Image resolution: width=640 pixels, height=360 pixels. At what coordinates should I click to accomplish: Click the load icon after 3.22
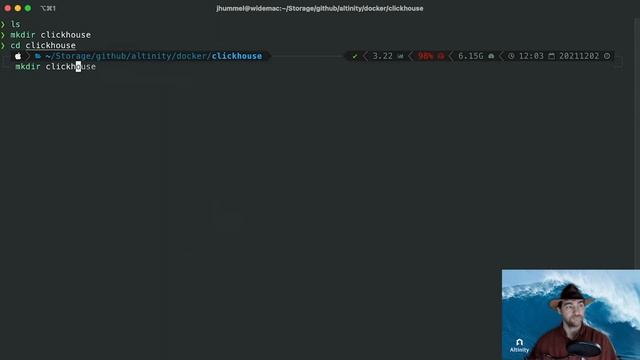(x=400, y=56)
